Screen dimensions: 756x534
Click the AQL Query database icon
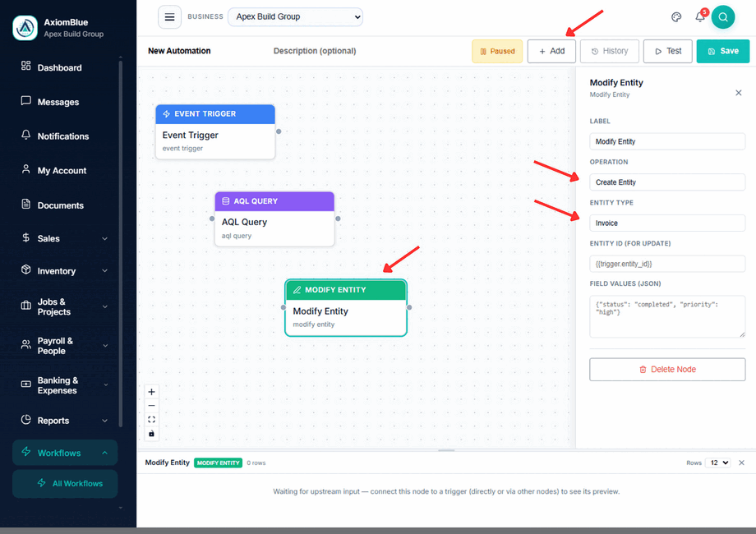pos(226,201)
